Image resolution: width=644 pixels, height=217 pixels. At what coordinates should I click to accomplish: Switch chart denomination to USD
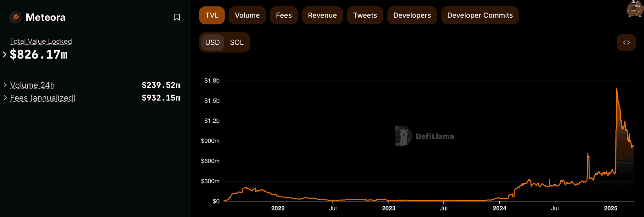point(212,42)
